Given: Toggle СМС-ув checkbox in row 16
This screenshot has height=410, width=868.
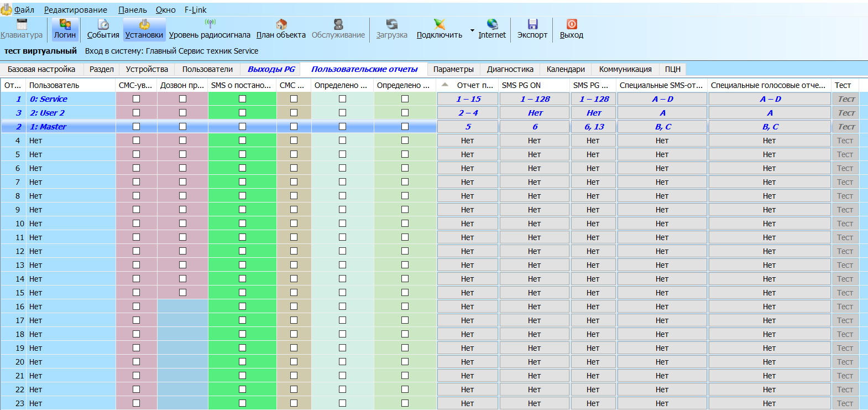Looking at the screenshot, I should 137,307.
